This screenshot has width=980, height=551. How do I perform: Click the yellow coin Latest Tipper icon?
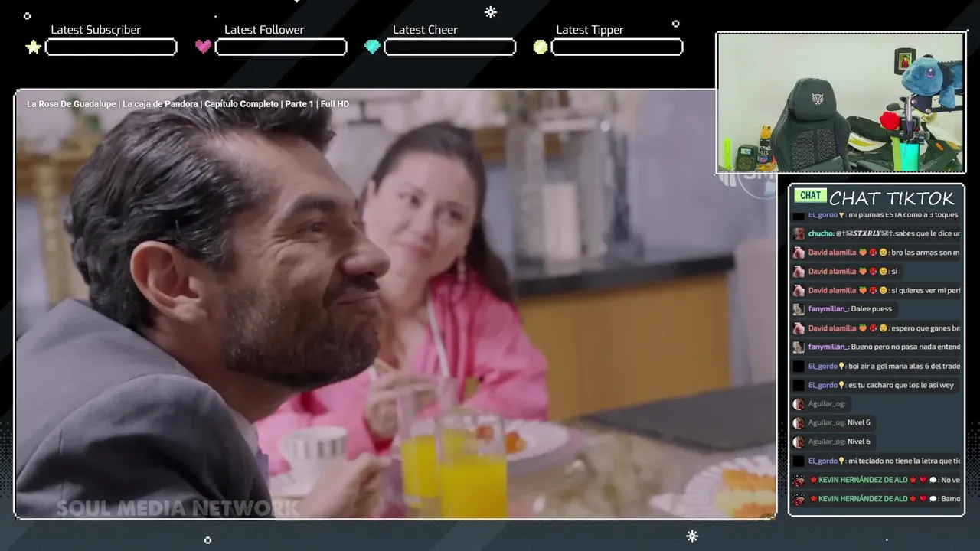[541, 47]
